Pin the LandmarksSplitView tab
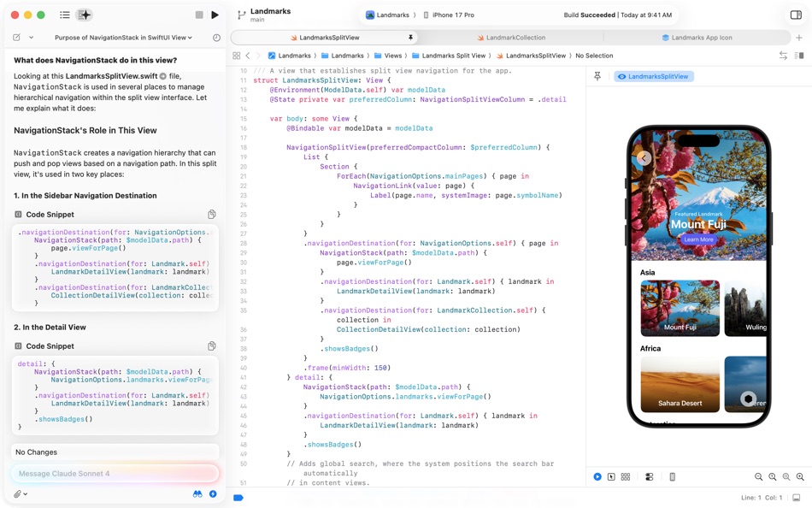The width and height of the screenshot is (812, 508). coord(410,38)
